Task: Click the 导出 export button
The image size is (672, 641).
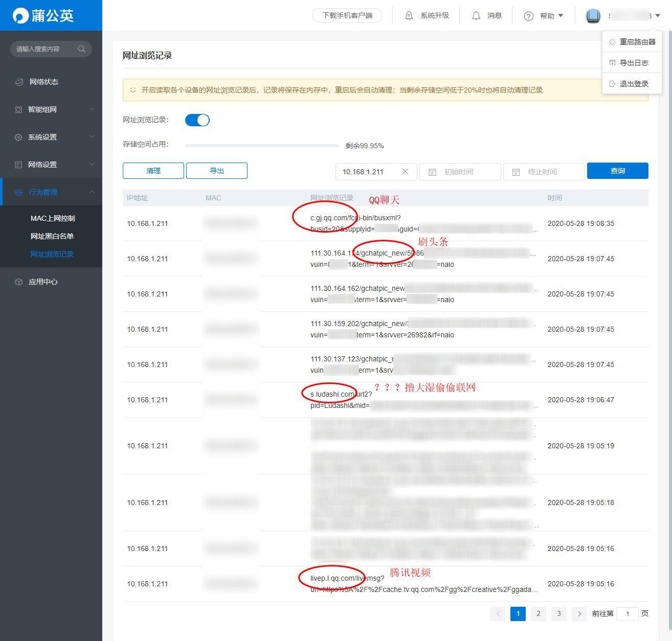Action: (x=216, y=171)
